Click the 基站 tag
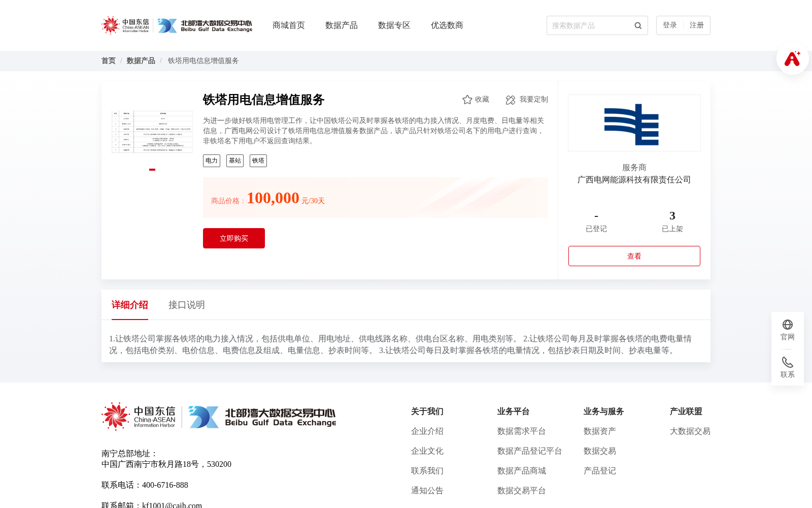812x508 pixels. tap(235, 161)
